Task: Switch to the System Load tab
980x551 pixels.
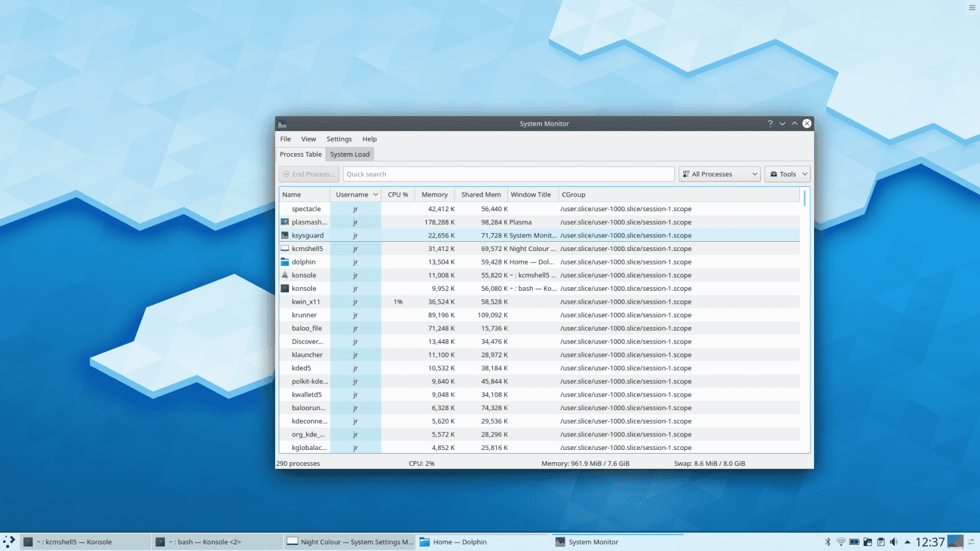Action: click(x=350, y=154)
